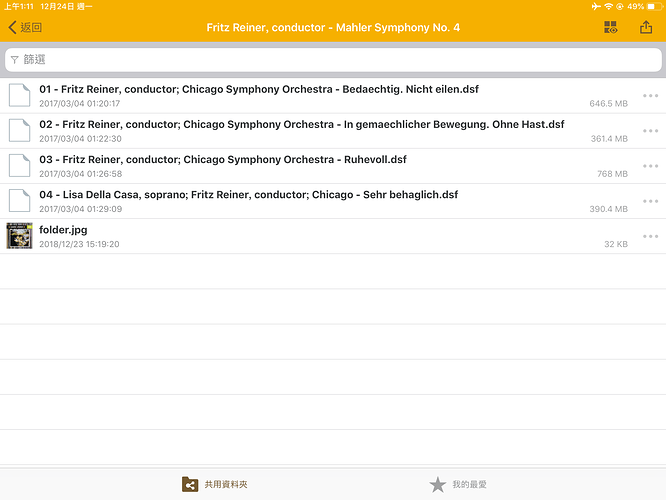Tap the airplane mode icon
666x500 pixels.
tap(596, 6)
